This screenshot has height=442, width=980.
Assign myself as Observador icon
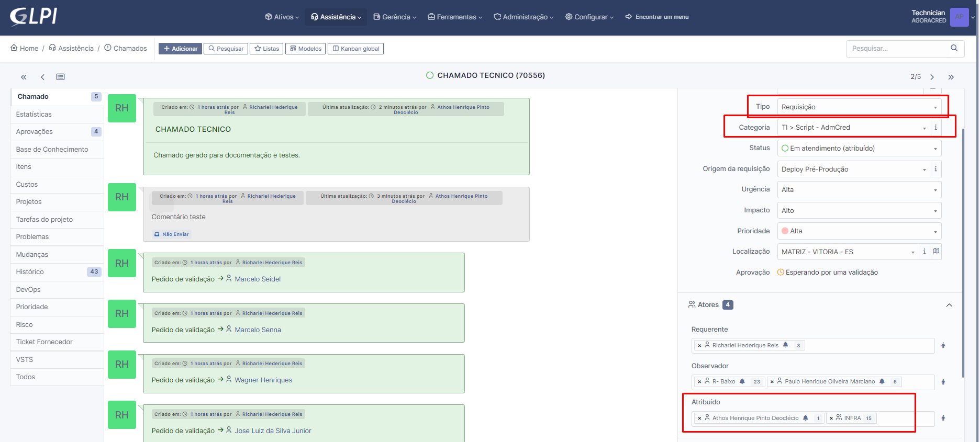pos(943,382)
